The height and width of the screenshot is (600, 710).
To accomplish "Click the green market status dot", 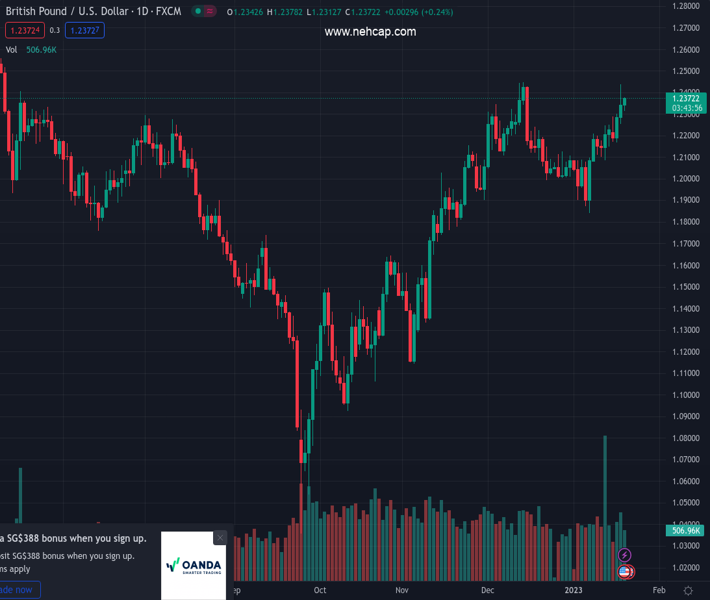I will pos(198,12).
